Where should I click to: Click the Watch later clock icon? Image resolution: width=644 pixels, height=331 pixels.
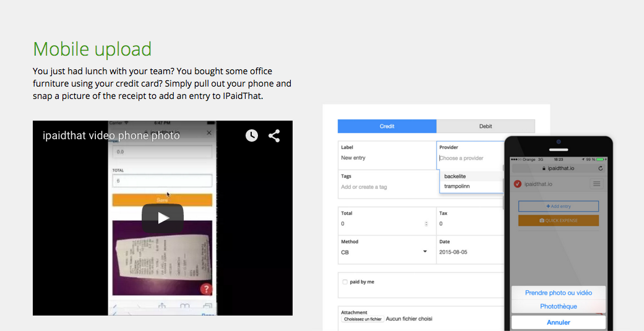click(252, 135)
